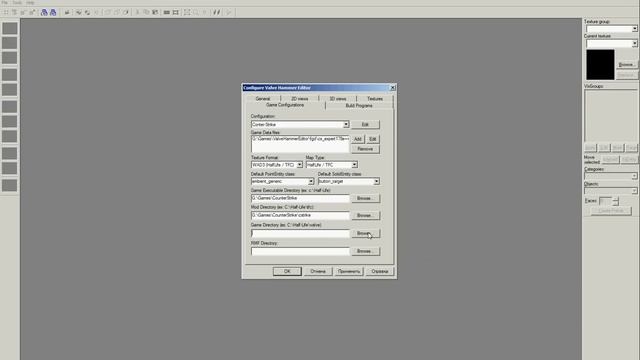
Task: Select the Apply Current Texture tool
Action: [10, 121]
